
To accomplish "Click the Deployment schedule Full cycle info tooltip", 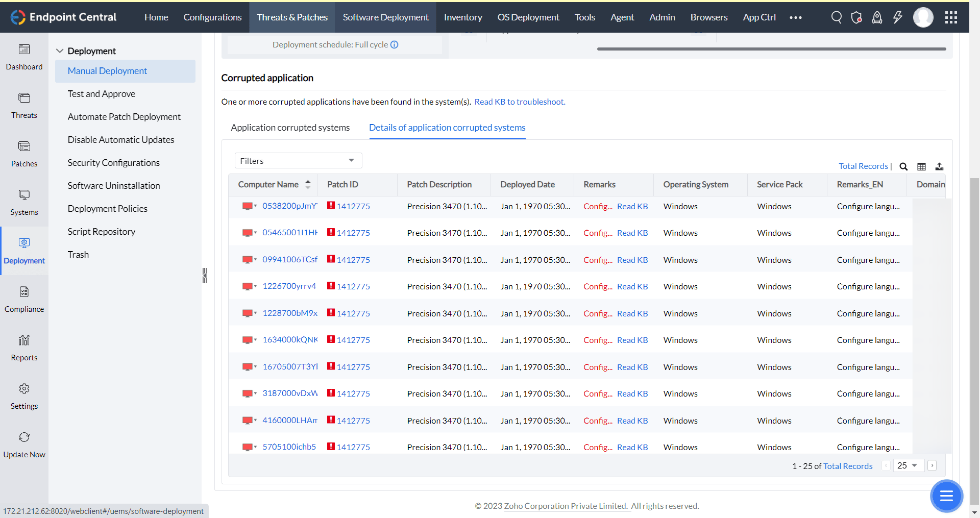I will tap(394, 44).
